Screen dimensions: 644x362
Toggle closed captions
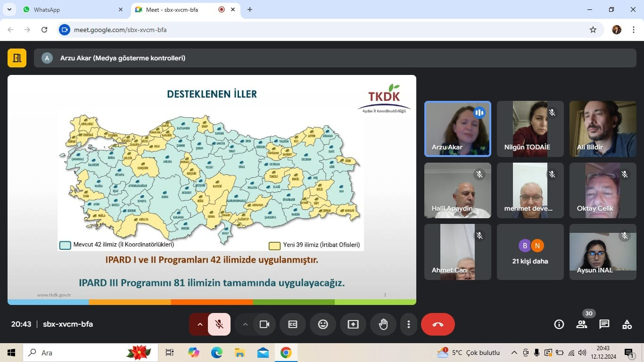[293, 324]
